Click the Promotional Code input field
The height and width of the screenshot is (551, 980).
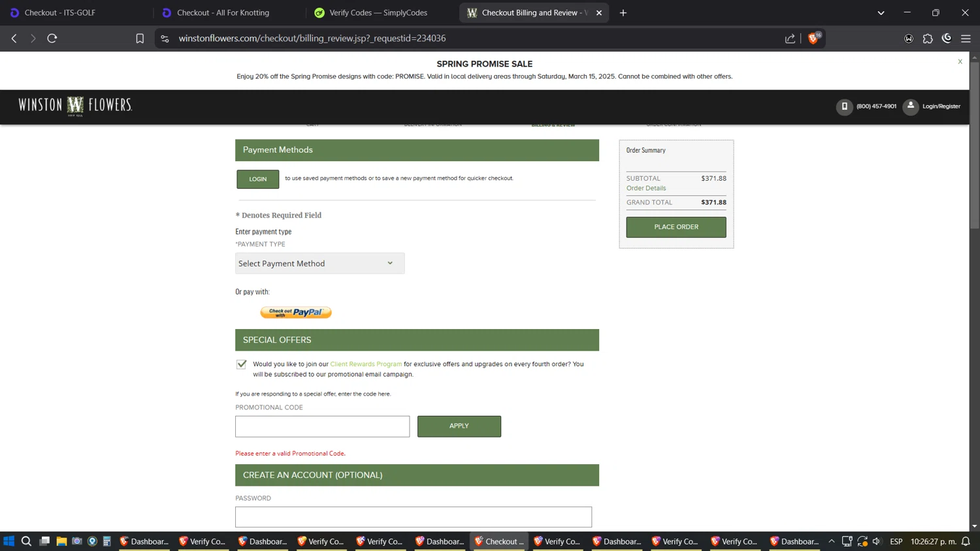point(322,426)
